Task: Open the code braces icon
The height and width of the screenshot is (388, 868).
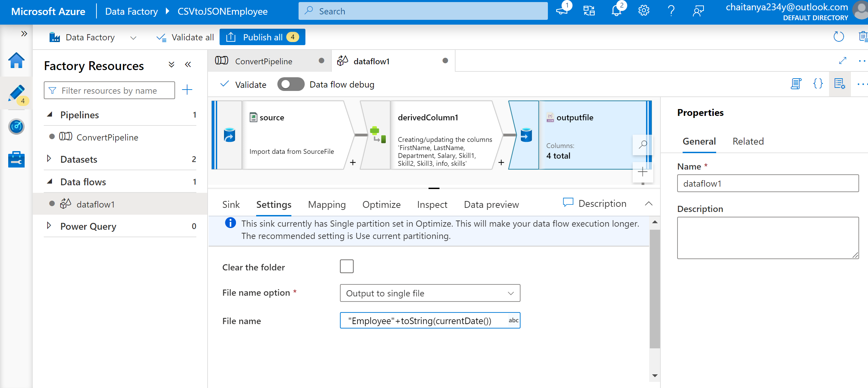Action: (x=818, y=84)
